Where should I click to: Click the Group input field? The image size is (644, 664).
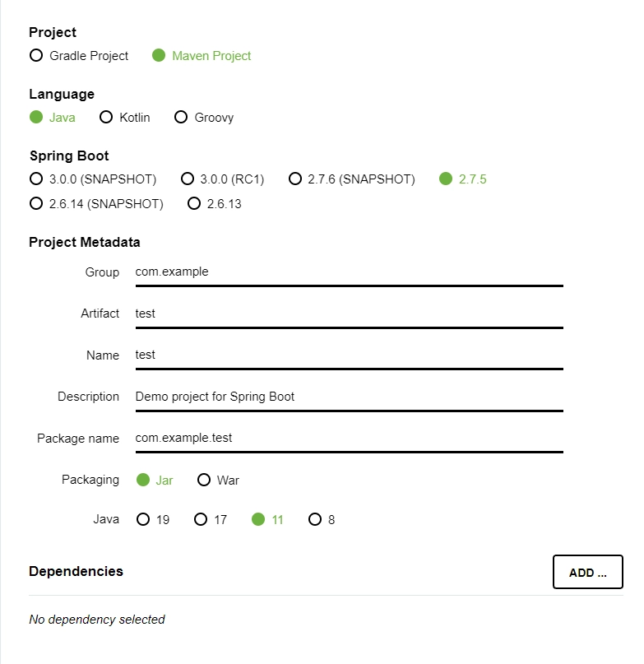349,272
